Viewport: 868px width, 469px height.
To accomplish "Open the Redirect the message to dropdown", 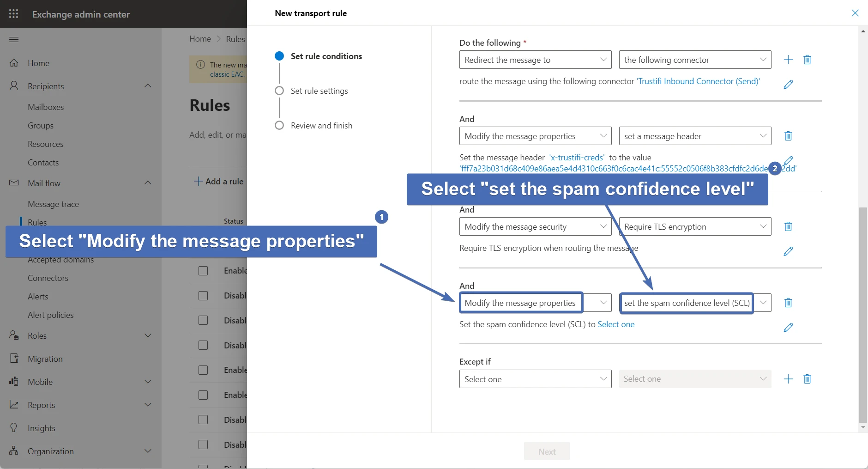I will 535,60.
